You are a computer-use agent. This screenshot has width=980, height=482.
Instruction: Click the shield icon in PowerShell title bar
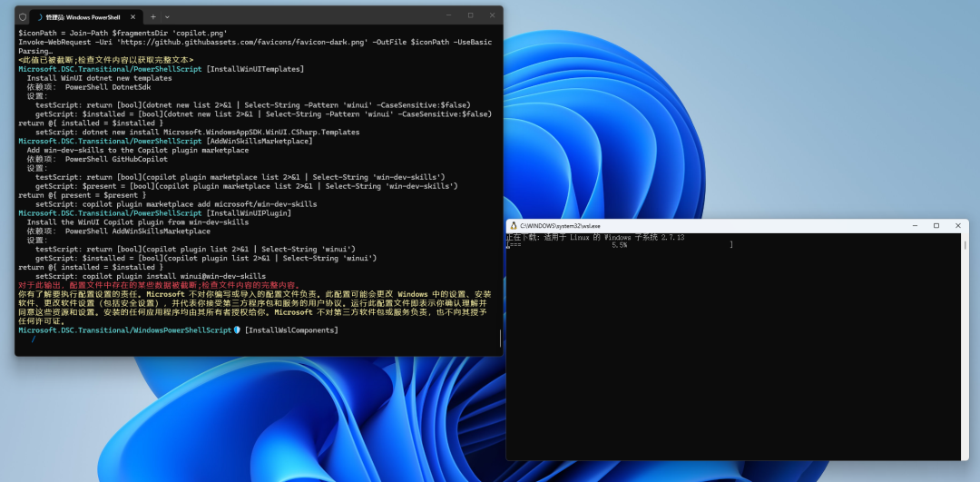click(x=23, y=17)
